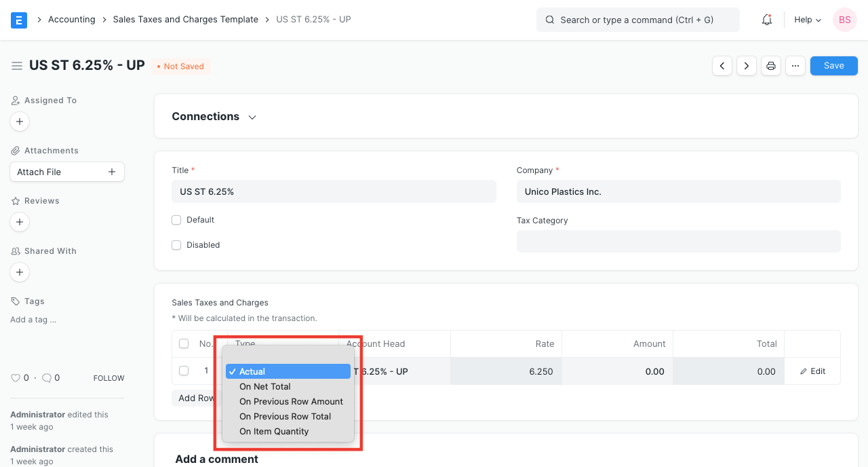Go to next document with right arrow
The height and width of the screenshot is (467, 868).
(x=747, y=65)
